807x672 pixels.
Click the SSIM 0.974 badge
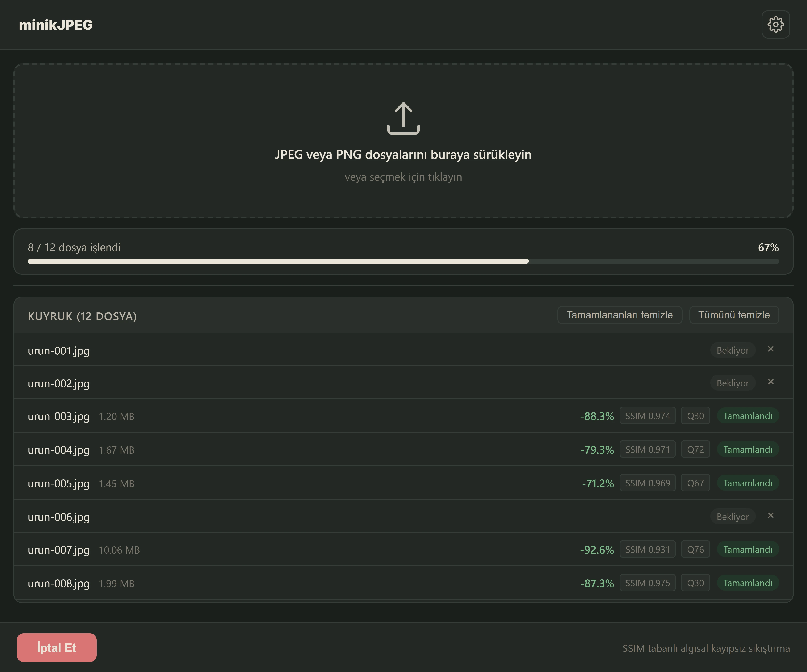click(x=647, y=416)
